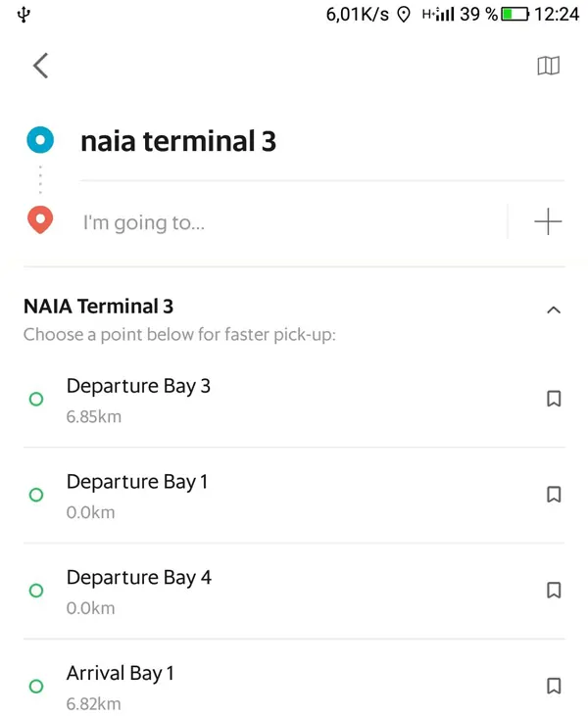Choose the Arrival Bay 1 entry

[294, 678]
